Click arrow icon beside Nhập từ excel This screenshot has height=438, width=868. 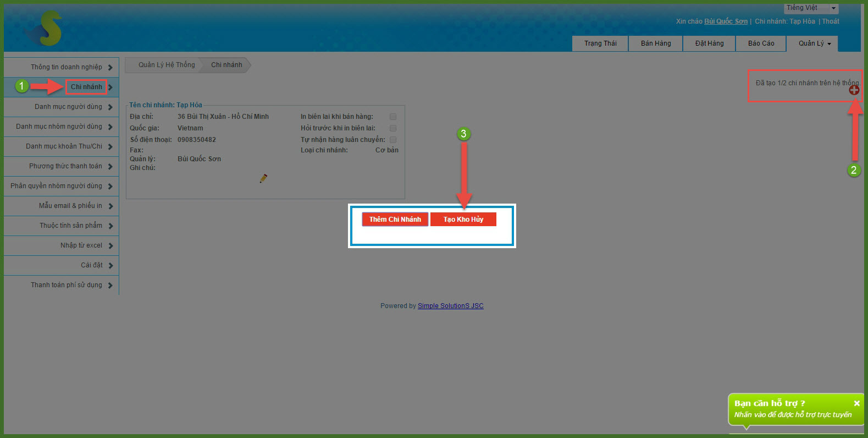tap(110, 246)
